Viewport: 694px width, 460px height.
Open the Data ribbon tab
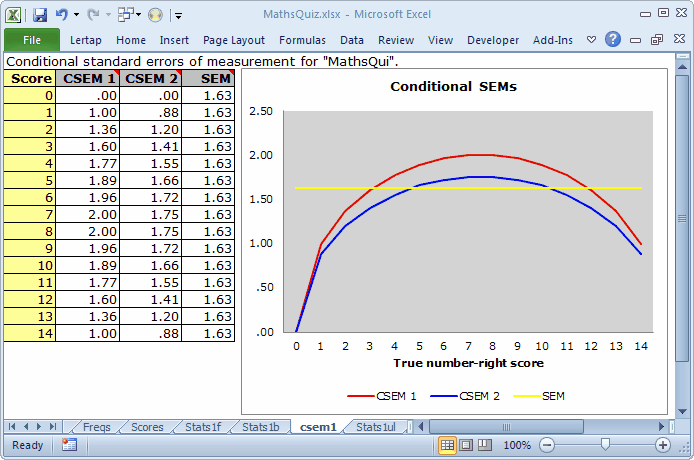pyautogui.click(x=352, y=40)
